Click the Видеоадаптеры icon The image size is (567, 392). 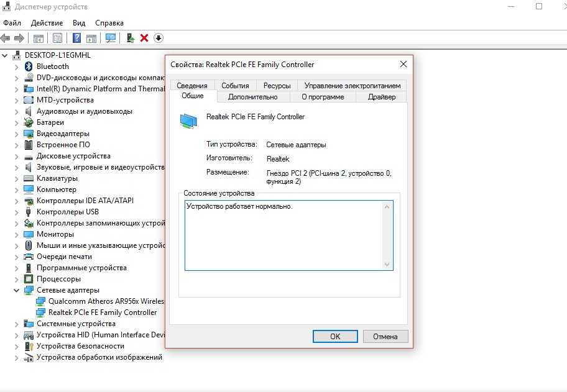[x=29, y=134]
